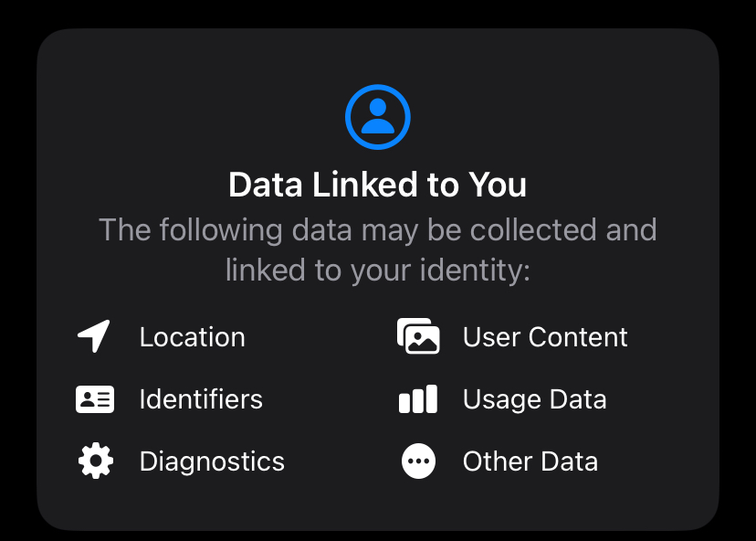Viewport: 756px width, 541px height.
Task: Select the Usage Data label
Action: pos(534,399)
